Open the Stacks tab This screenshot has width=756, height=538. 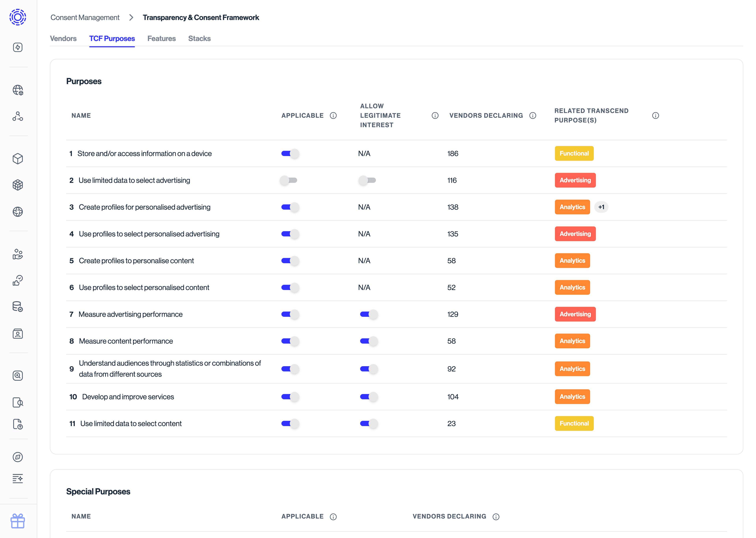(199, 38)
